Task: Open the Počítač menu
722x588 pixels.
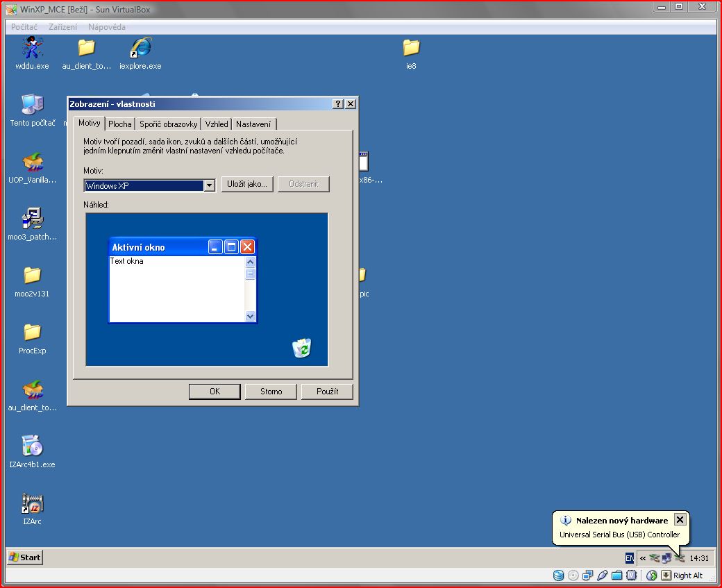Action: click(x=24, y=26)
